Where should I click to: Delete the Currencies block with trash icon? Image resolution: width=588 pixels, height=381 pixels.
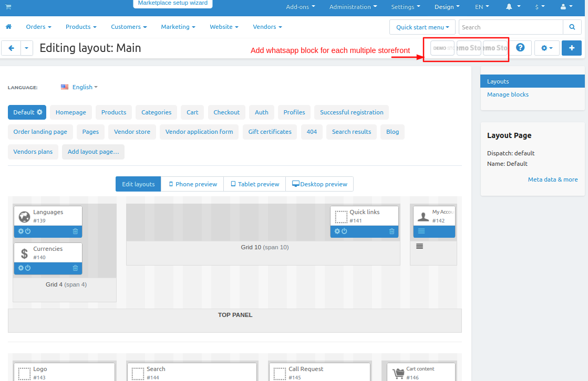[75, 268]
